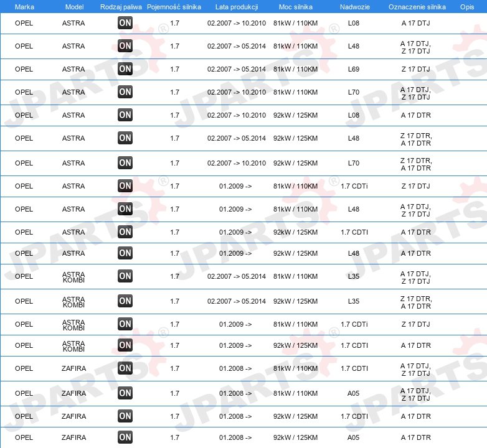Click the Model column header

(74, 7)
